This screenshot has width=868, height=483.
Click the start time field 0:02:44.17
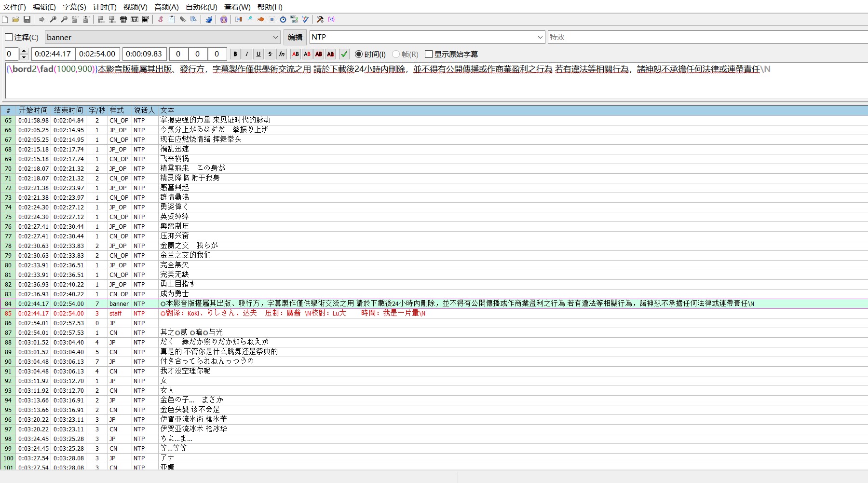coord(53,54)
